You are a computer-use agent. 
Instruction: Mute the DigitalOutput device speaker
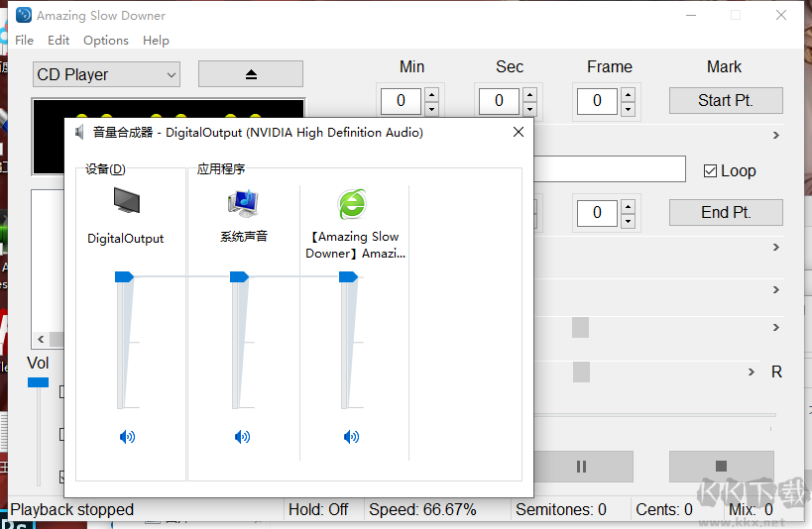click(x=127, y=437)
